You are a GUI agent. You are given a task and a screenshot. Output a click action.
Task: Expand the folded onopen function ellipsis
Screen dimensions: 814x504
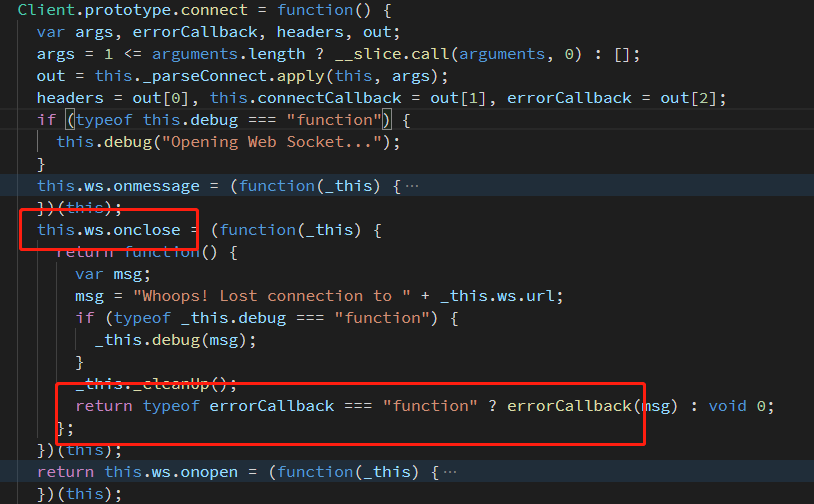[450, 472]
